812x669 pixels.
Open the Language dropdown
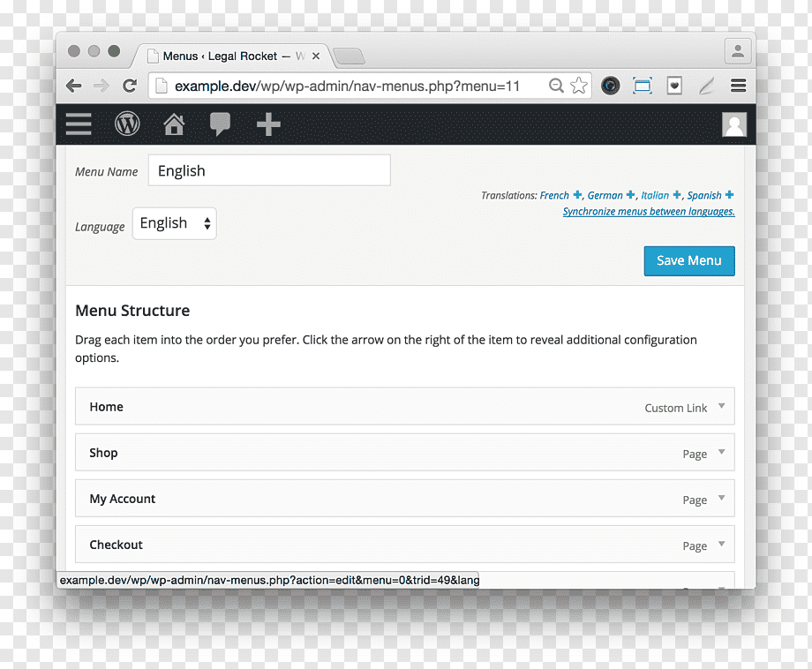click(x=175, y=223)
